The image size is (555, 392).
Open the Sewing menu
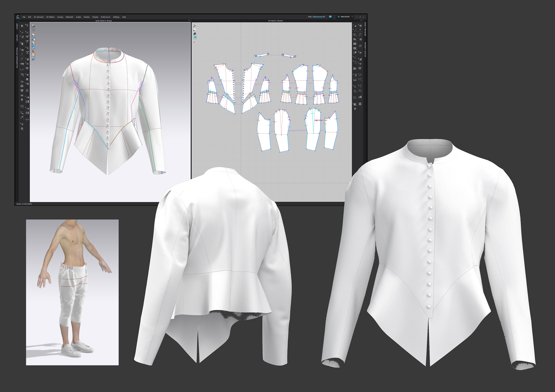[60, 17]
